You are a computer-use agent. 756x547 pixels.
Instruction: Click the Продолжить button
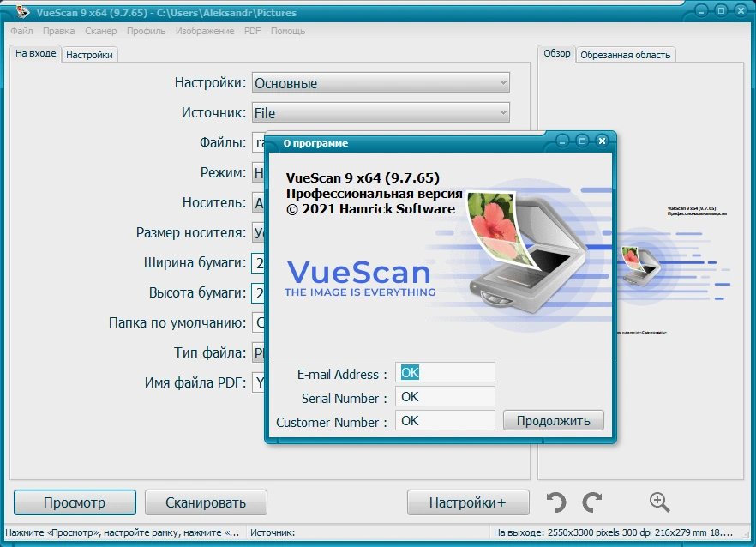(553, 421)
